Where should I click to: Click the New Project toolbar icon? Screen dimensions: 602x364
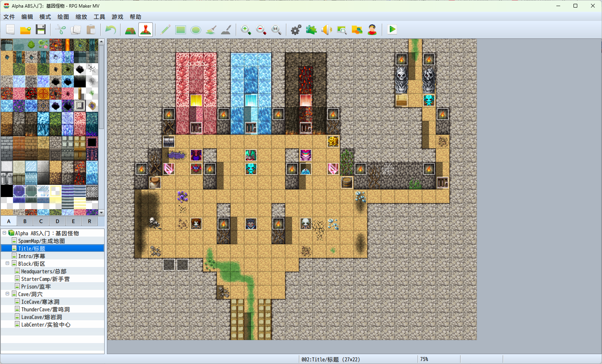(x=10, y=30)
